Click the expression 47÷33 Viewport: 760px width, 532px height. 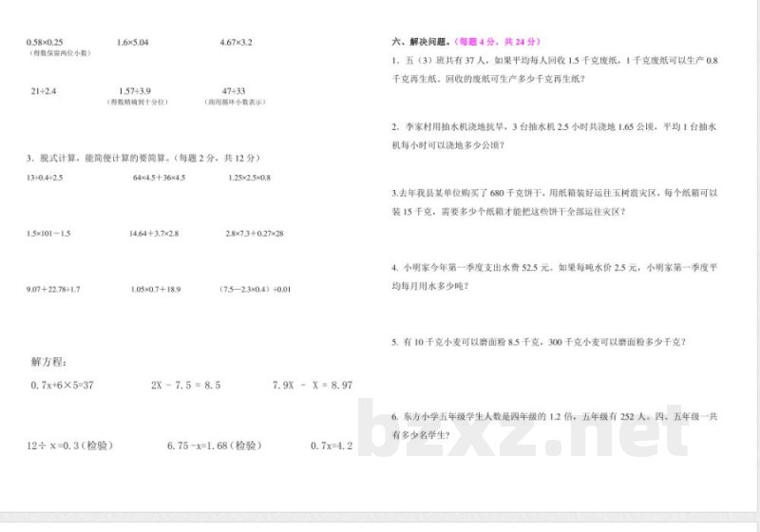234,91
